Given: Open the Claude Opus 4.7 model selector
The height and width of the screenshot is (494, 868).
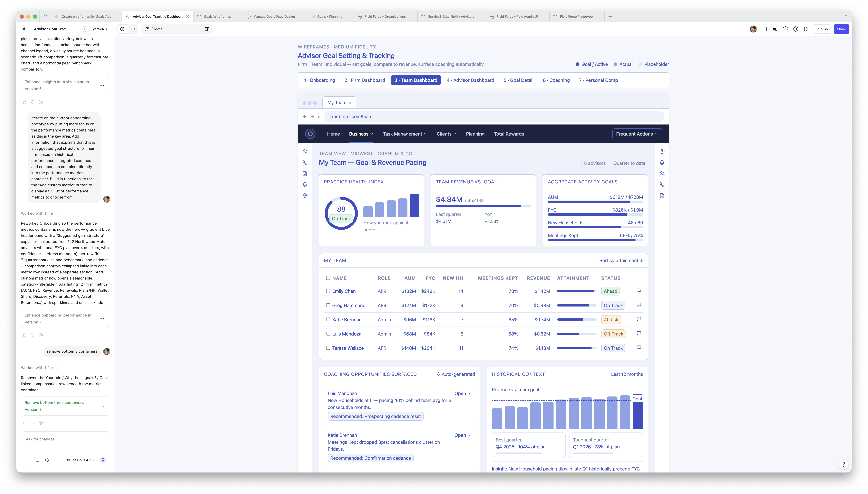Looking at the screenshot, I should 80,460.
